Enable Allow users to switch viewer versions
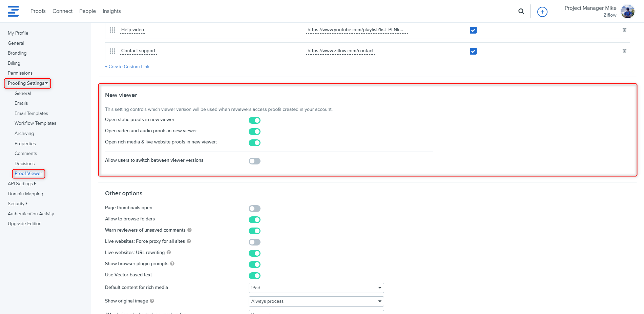 coord(254,161)
